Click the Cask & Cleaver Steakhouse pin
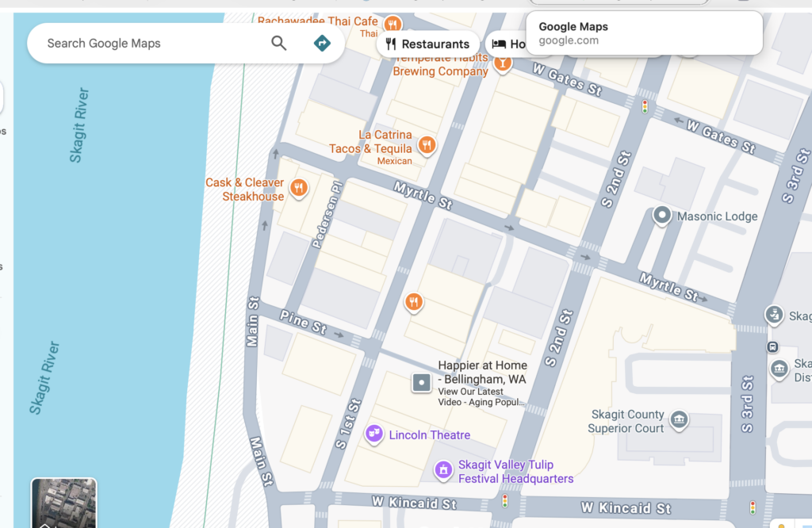Viewport: 812px width, 528px height. [x=299, y=188]
